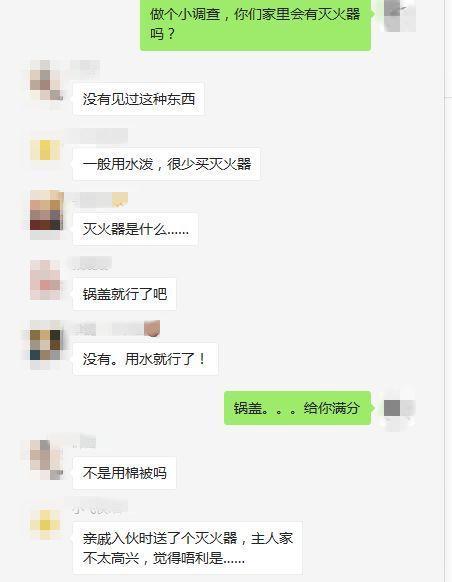Open avatar beside 灭火器是什么 message
452x582 pixels.
point(46,210)
